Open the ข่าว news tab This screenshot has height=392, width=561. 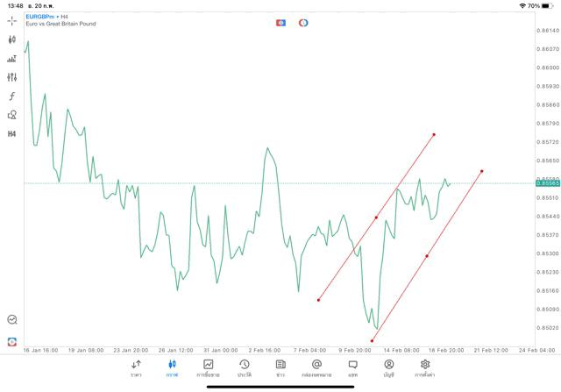click(280, 367)
